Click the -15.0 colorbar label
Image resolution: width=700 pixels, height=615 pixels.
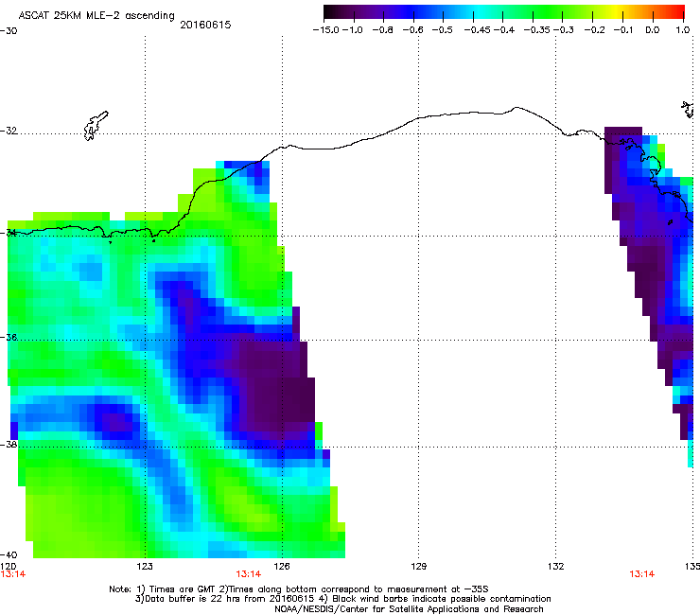(326, 30)
